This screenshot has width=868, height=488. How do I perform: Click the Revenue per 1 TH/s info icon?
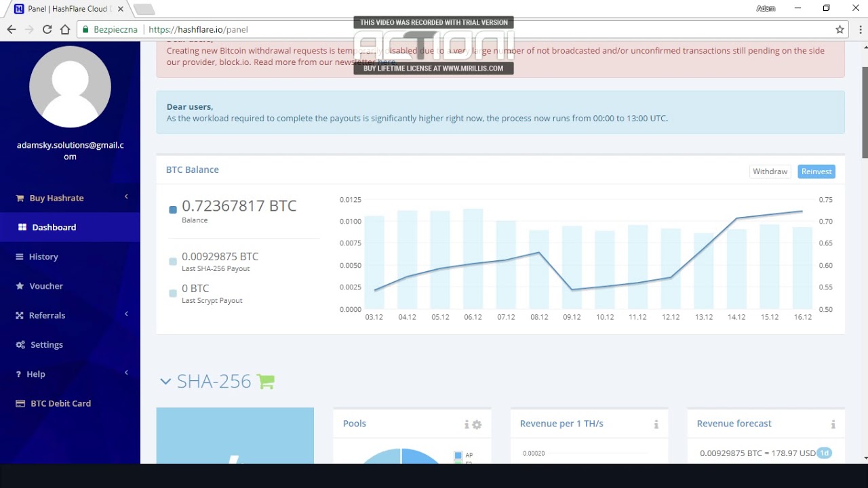coord(656,424)
